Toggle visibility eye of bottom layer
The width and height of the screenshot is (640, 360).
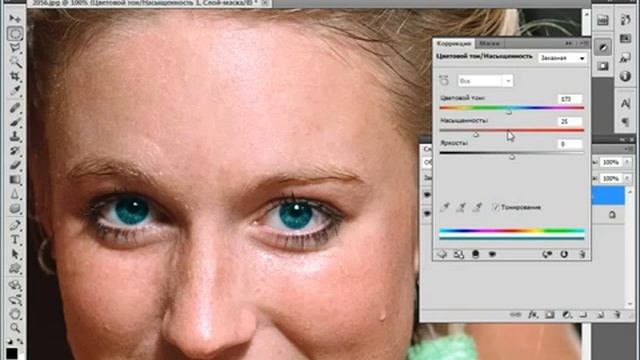click(427, 213)
